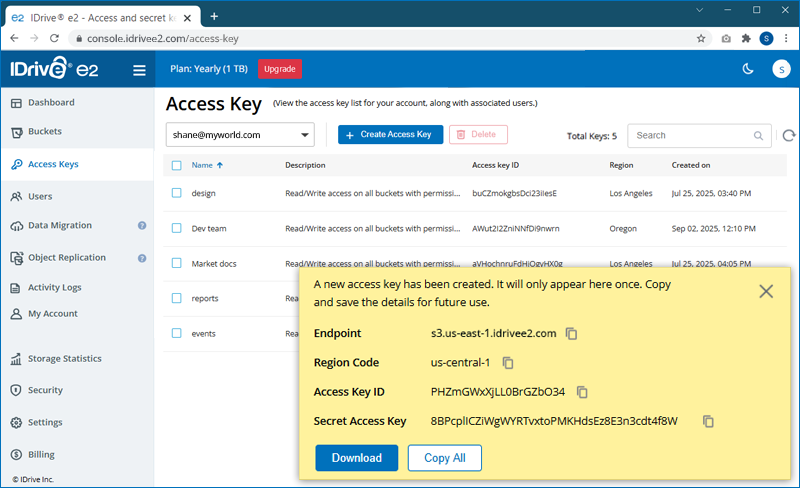Toggle dark mode with the moon icon
The width and height of the screenshot is (800, 488).
click(x=747, y=69)
